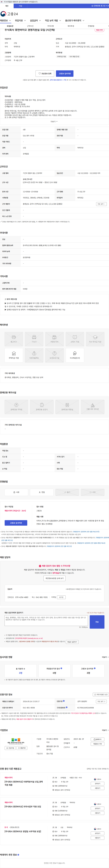Open the 지도 보기 workplace map button
This screenshot has height=868, width=109.
(101, 204)
